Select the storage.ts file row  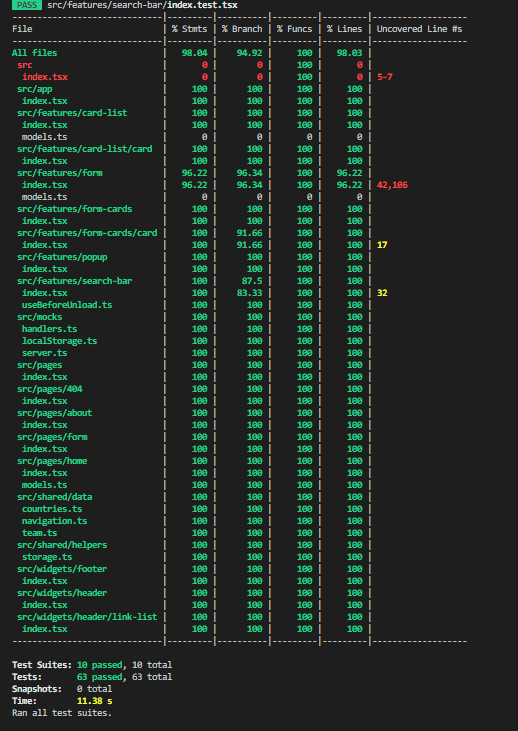click(47, 557)
